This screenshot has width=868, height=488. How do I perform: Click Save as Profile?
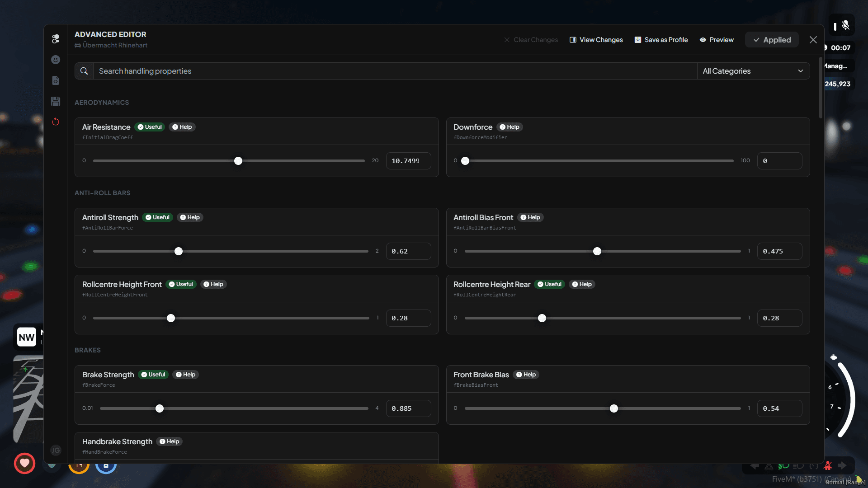661,40
